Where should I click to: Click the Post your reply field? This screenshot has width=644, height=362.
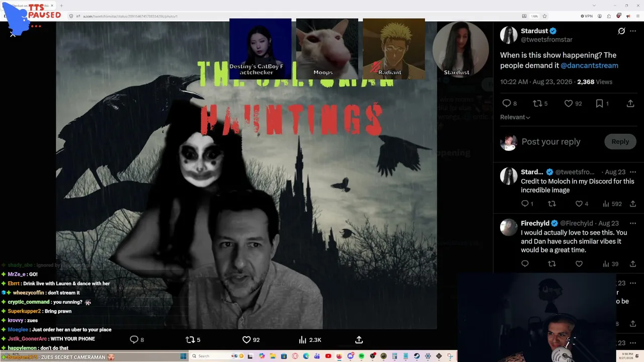tap(551, 142)
